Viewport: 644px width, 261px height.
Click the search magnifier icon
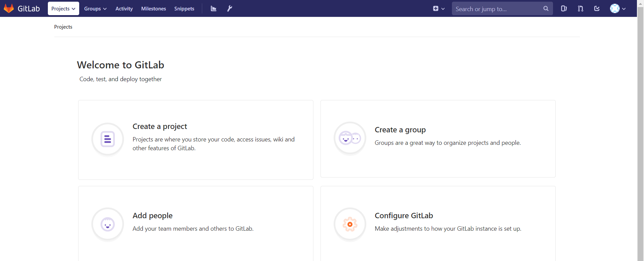546,8
